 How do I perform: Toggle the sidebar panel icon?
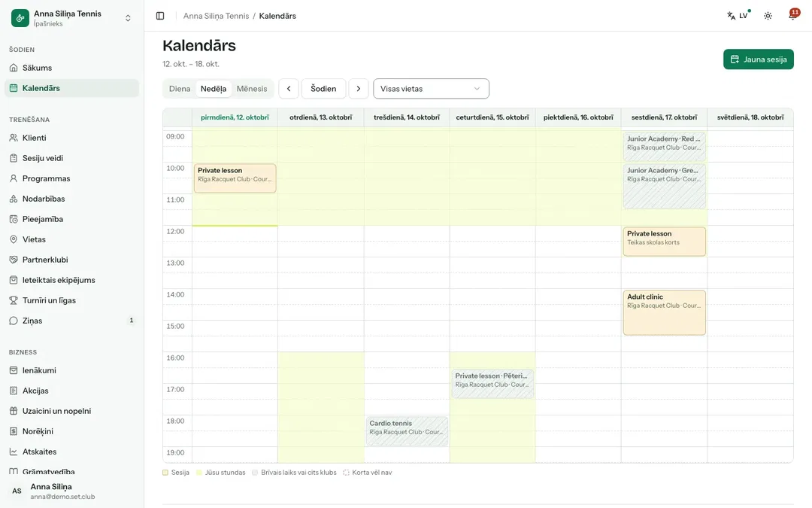pos(160,16)
